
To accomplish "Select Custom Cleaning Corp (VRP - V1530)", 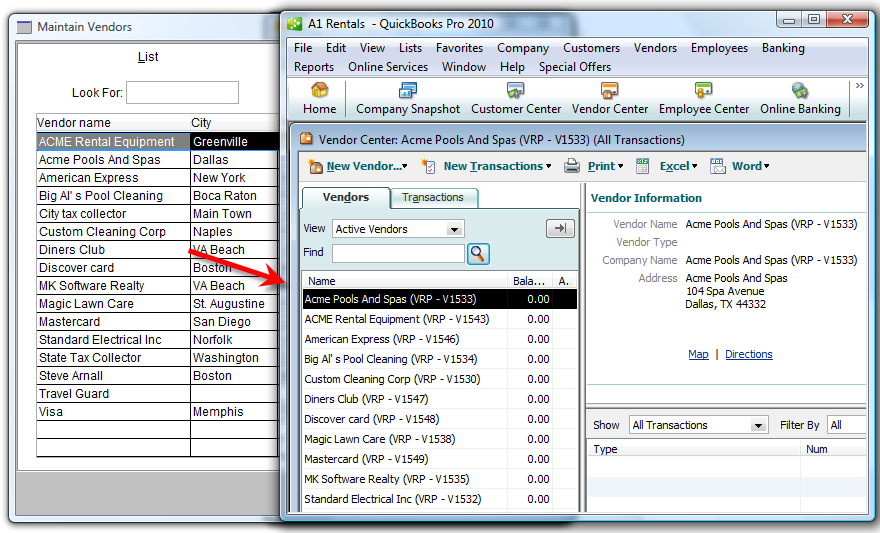I will tap(439, 379).
